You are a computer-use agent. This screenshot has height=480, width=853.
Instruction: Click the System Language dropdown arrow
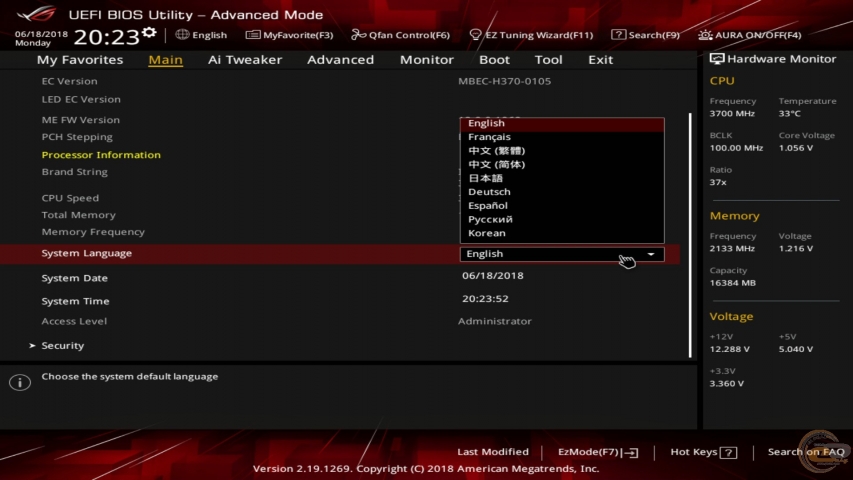pos(651,254)
